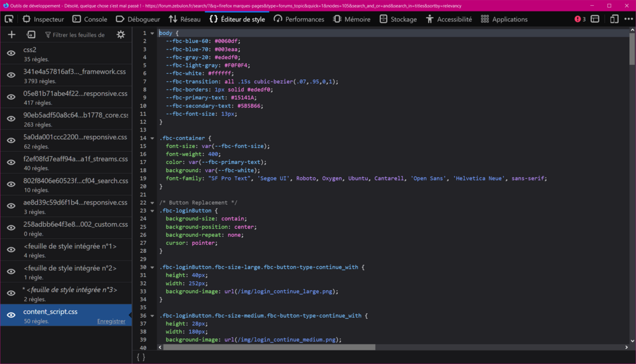The image size is (636, 364).
Task: Collapse fbc-size-medium rule on line 36
Action: tap(153, 316)
